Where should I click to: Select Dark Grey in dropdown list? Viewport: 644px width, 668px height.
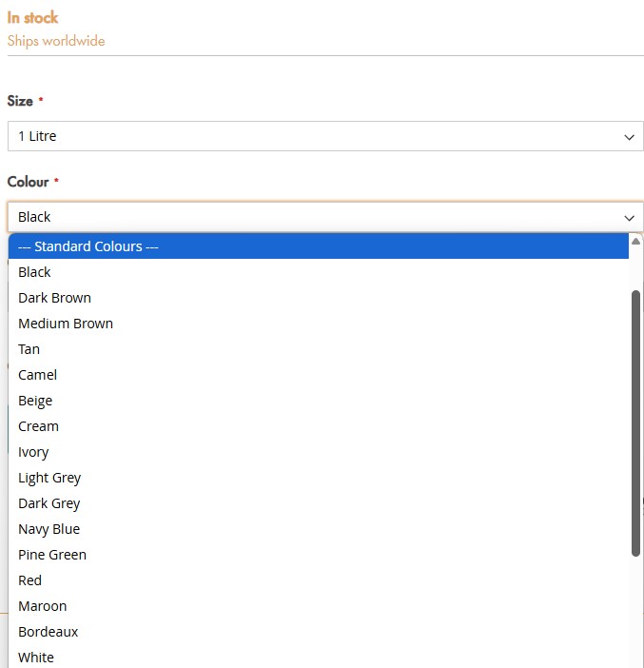318,503
